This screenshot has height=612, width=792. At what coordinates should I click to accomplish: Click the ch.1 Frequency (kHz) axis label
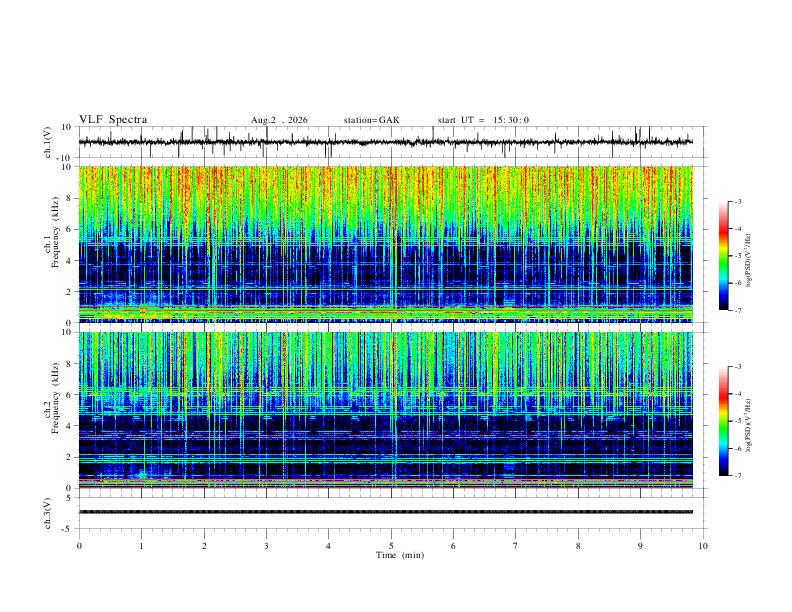click(51, 244)
